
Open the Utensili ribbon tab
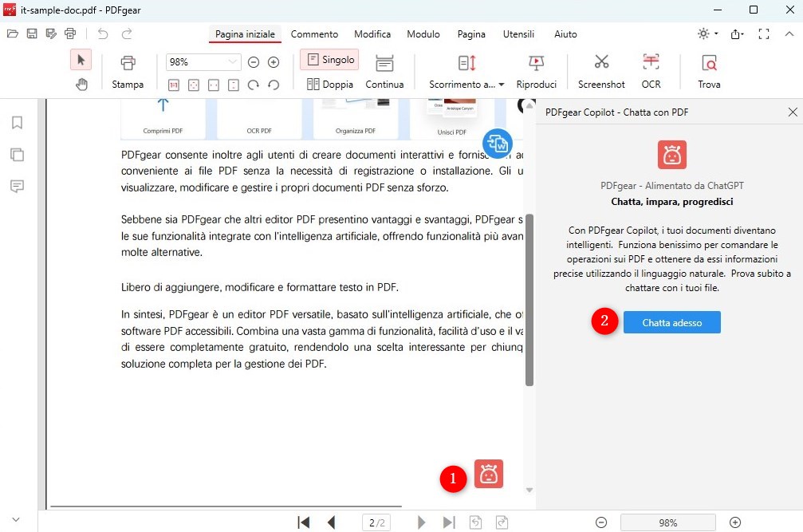click(x=518, y=34)
